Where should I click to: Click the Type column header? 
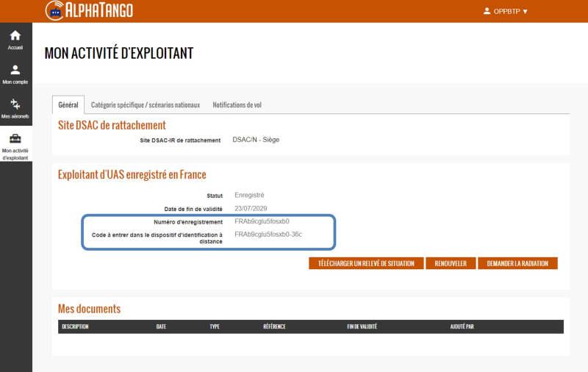tap(215, 326)
